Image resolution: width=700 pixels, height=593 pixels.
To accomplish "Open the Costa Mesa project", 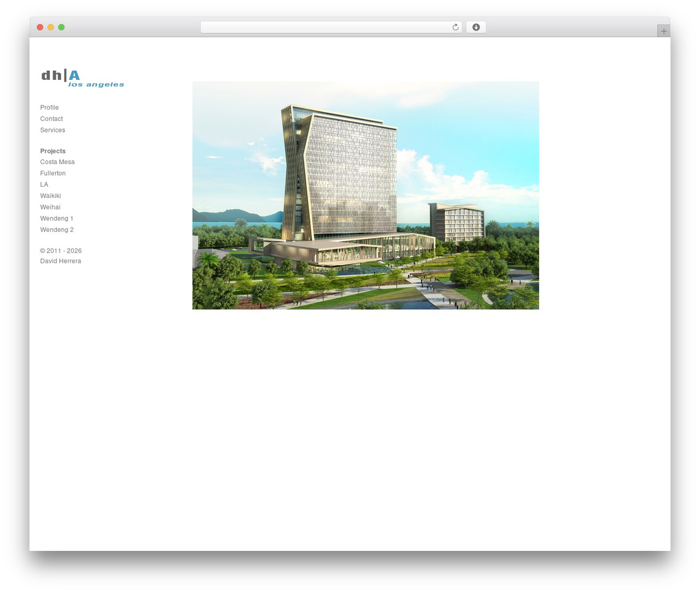I will click(x=57, y=162).
